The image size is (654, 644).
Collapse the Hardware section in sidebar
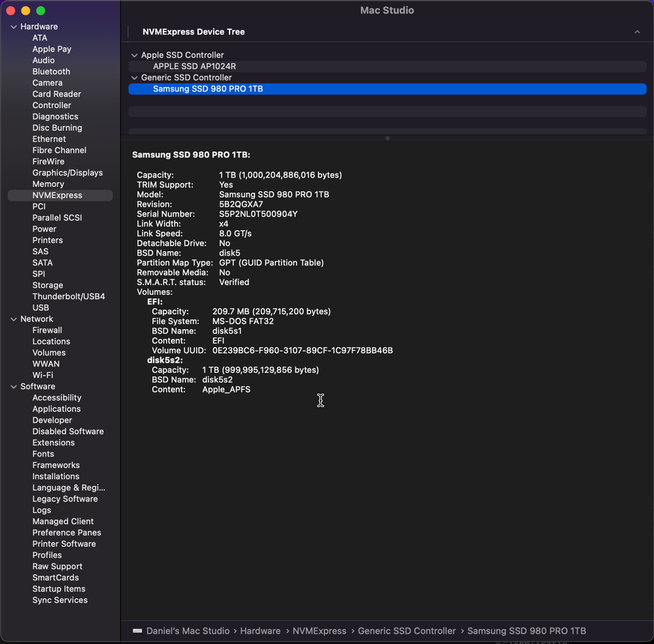13,27
